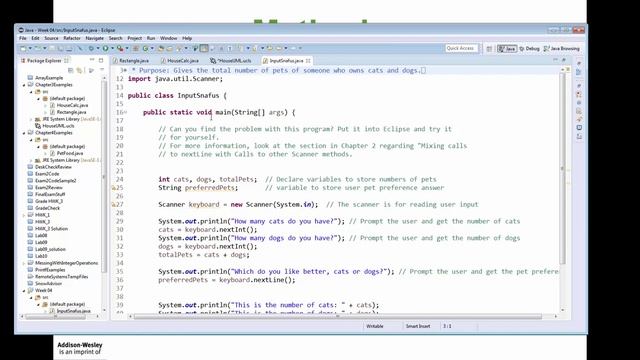Open the Project menu

[x=134, y=38]
